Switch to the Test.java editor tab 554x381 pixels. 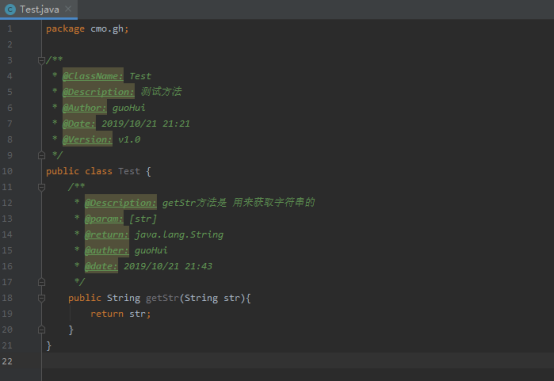[39, 10]
